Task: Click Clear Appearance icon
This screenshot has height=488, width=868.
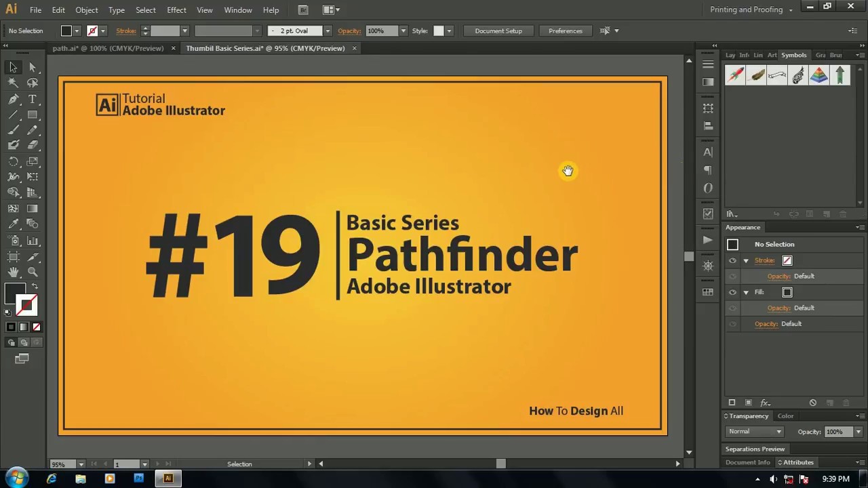Action: [813, 403]
